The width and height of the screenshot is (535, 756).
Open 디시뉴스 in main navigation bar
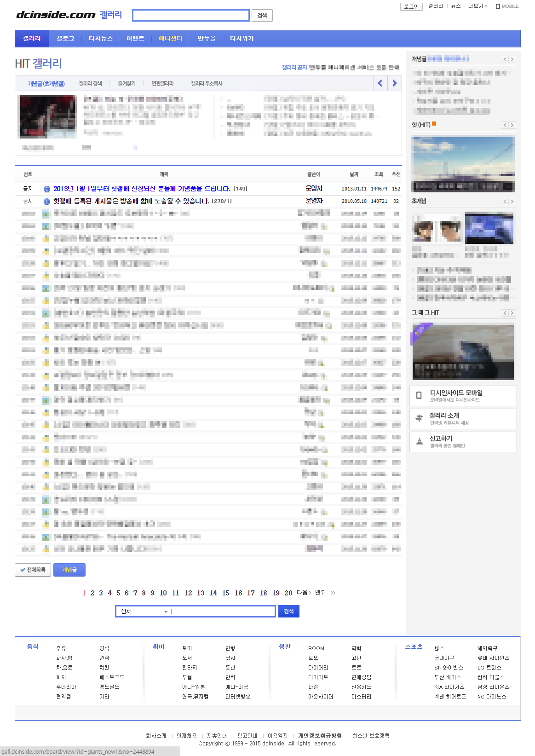tap(101, 39)
